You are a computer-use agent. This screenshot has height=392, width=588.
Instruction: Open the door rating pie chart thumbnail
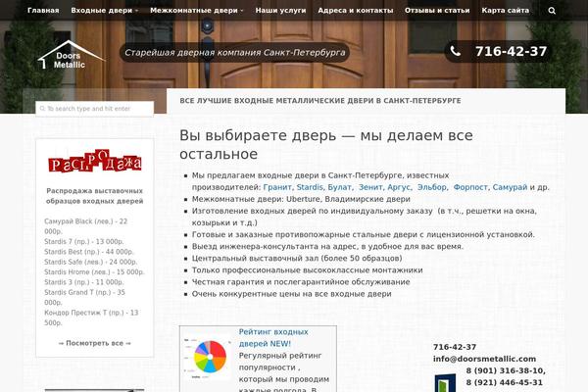(x=208, y=357)
